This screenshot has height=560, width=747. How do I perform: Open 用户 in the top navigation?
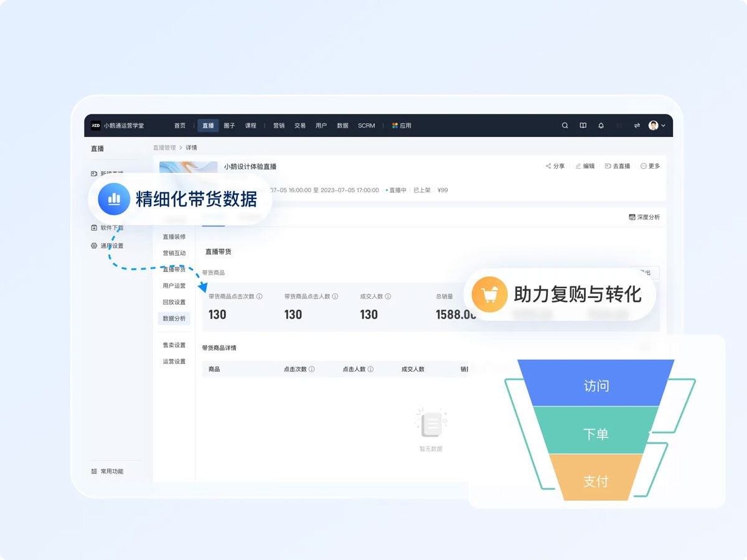tap(321, 126)
